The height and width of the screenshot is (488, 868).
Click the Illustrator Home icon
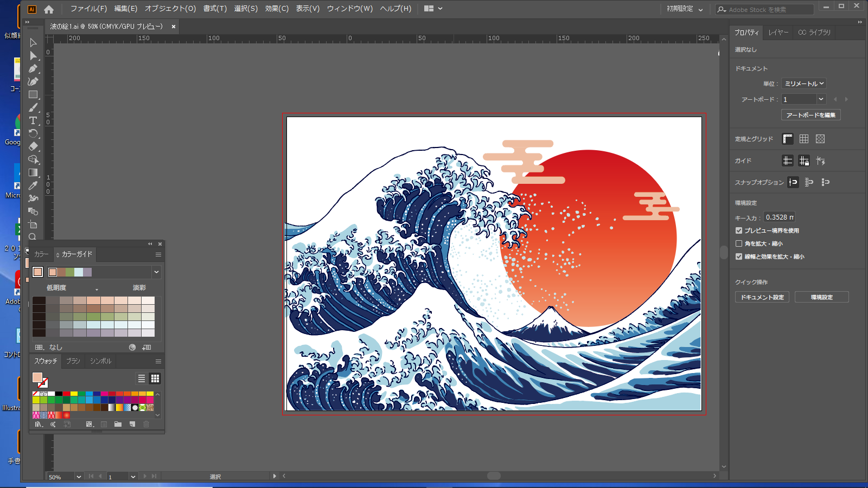click(49, 9)
